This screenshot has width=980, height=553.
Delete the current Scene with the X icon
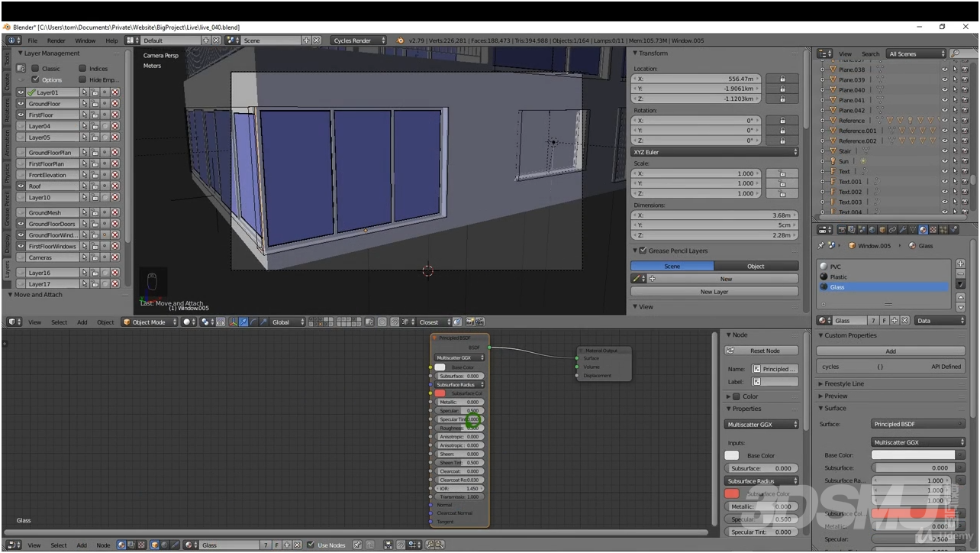click(316, 40)
